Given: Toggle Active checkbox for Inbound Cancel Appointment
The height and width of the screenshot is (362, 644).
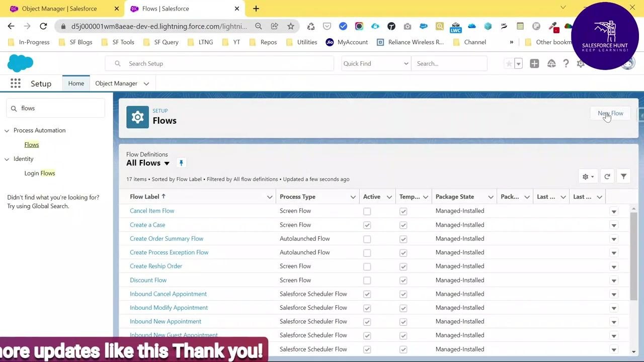Looking at the screenshot, I should pos(367,294).
